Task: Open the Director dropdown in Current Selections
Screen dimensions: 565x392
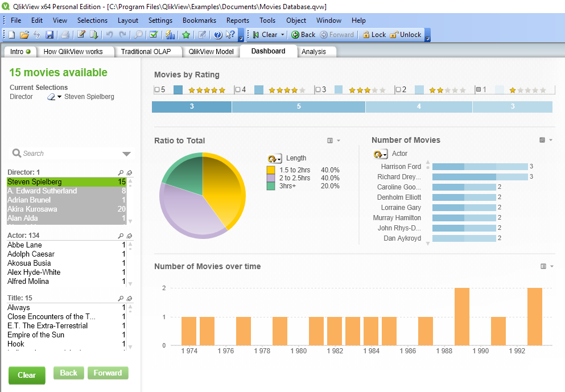Action: tap(59, 97)
